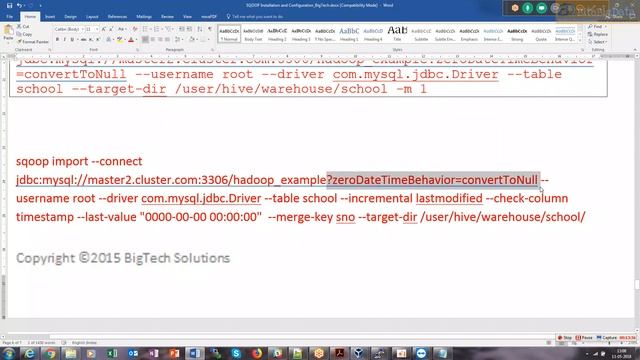This screenshot has width=640, height=360.
Task: Open the File menu tab
Action: (10, 17)
